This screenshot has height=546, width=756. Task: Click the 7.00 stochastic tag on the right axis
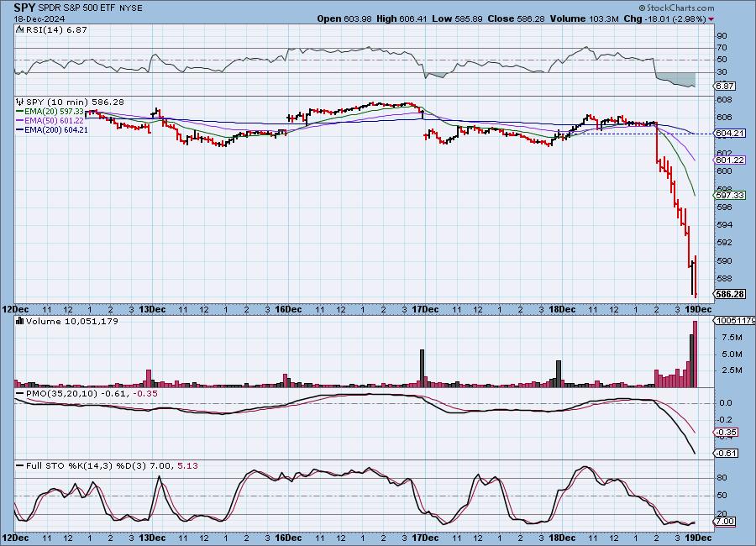pos(725,521)
